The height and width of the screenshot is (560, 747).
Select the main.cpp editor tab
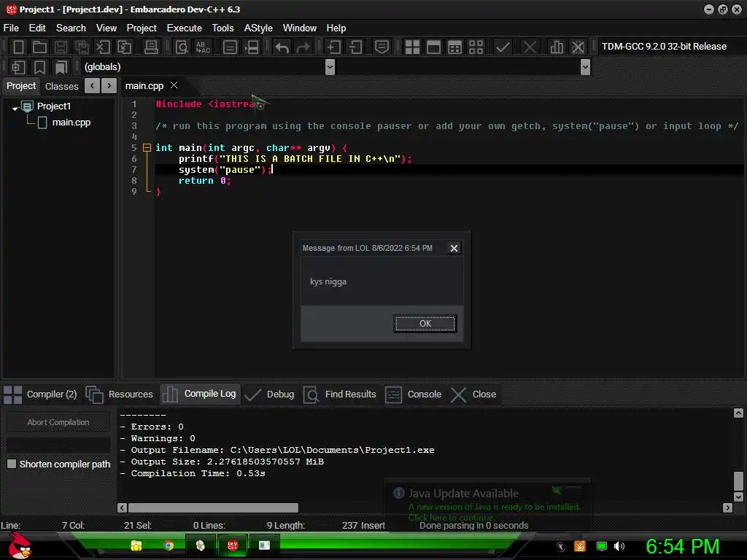[x=144, y=86]
